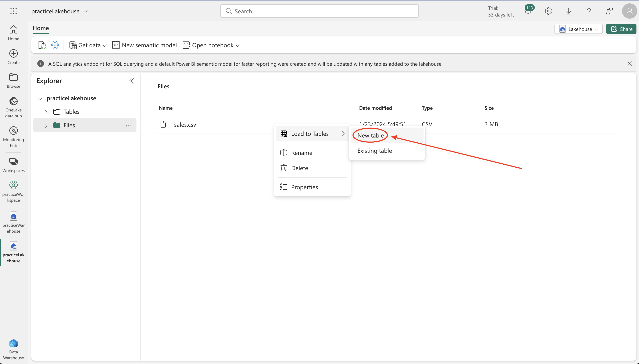Click the sales.csv file icon
Image resolution: width=639 pixels, height=364 pixels.
coord(163,124)
